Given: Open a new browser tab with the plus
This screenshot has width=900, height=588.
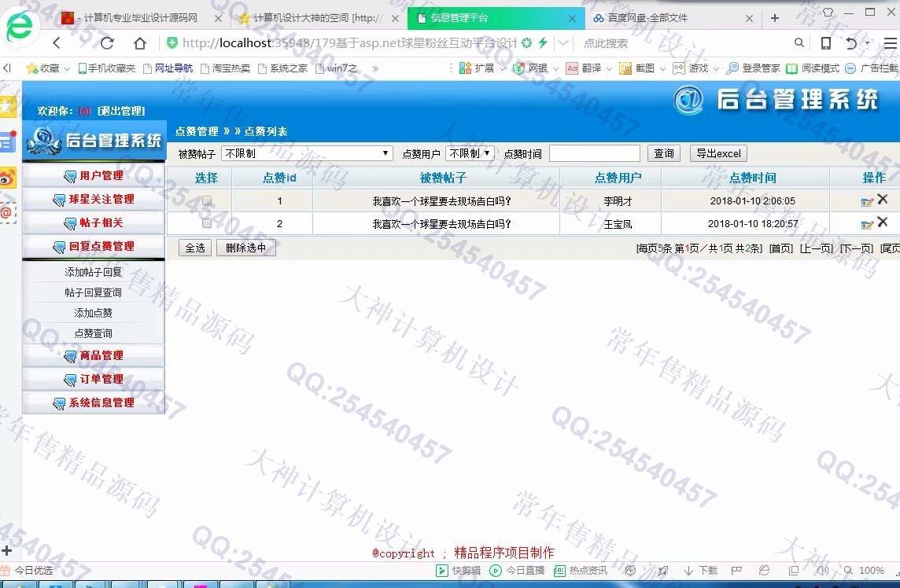Looking at the screenshot, I should click(775, 18).
